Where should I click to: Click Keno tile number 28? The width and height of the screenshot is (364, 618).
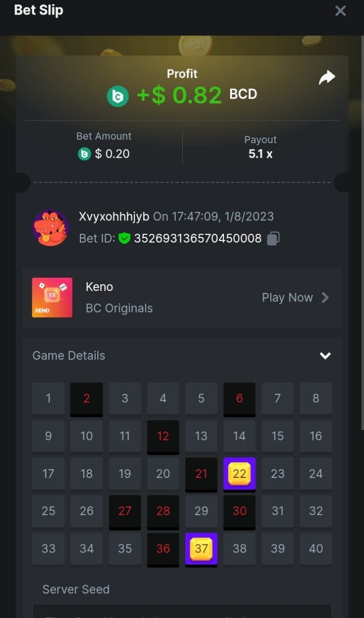pyautogui.click(x=163, y=511)
